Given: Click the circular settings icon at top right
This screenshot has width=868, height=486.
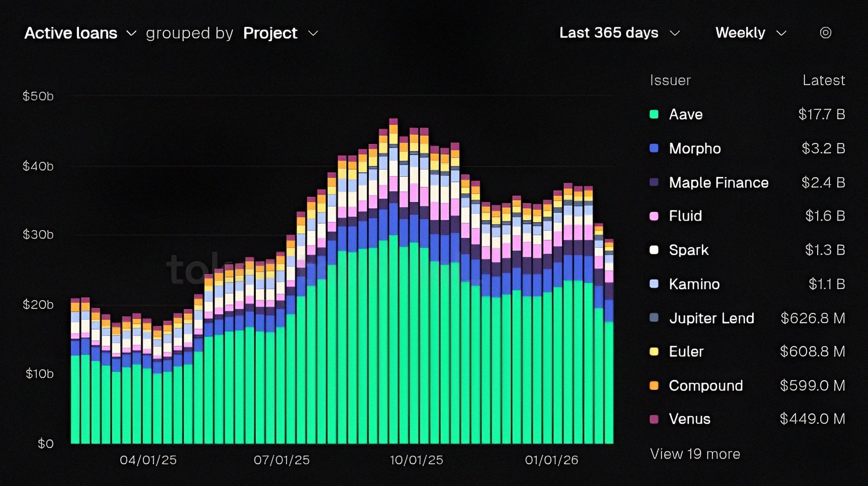Looking at the screenshot, I should 825,33.
